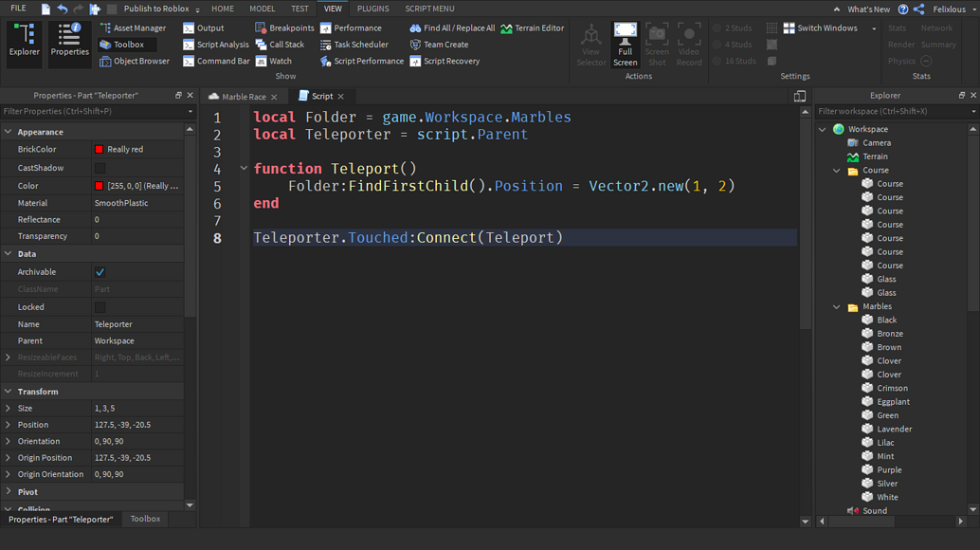Open the MODEL ribbon tab

(x=262, y=8)
